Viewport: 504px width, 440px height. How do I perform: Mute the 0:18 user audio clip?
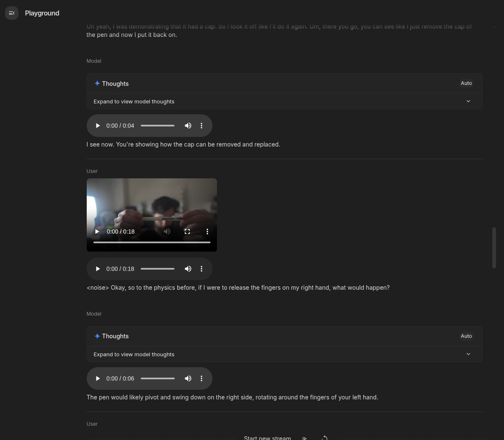tap(188, 269)
